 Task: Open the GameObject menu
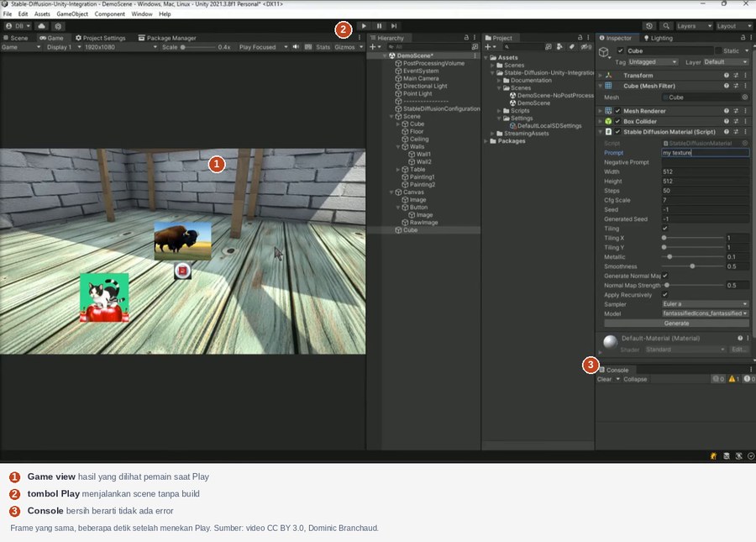coord(72,14)
